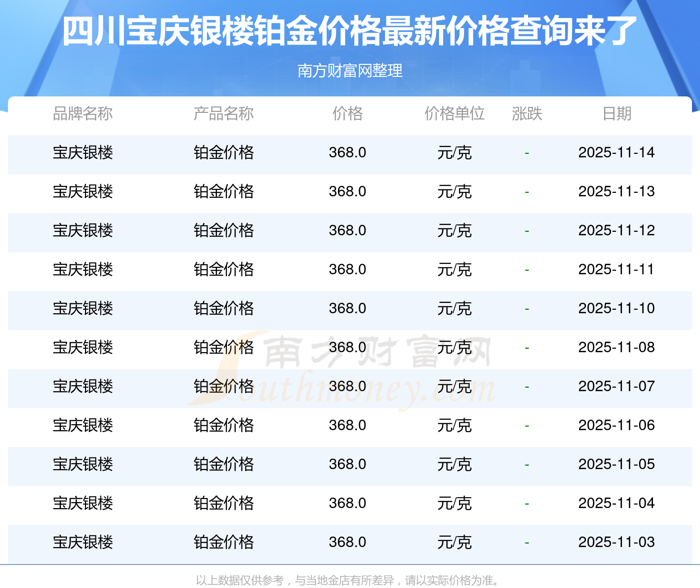Click the 品牌名称 column header
The image size is (700, 588).
click(83, 114)
